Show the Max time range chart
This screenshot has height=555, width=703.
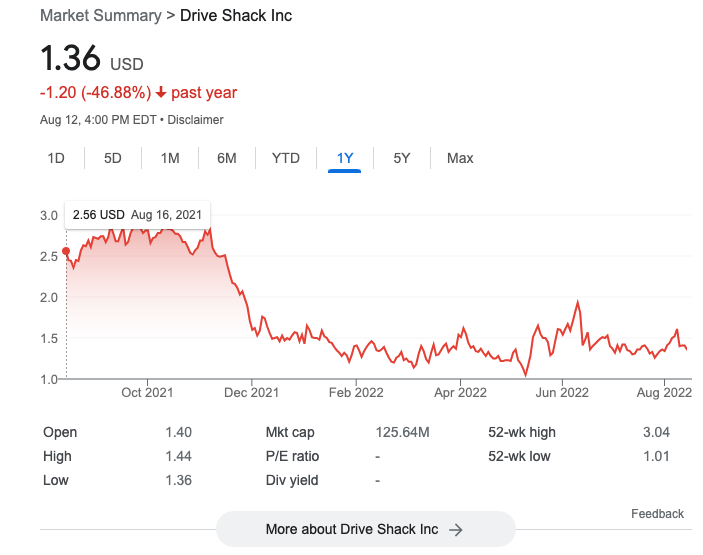click(460, 158)
